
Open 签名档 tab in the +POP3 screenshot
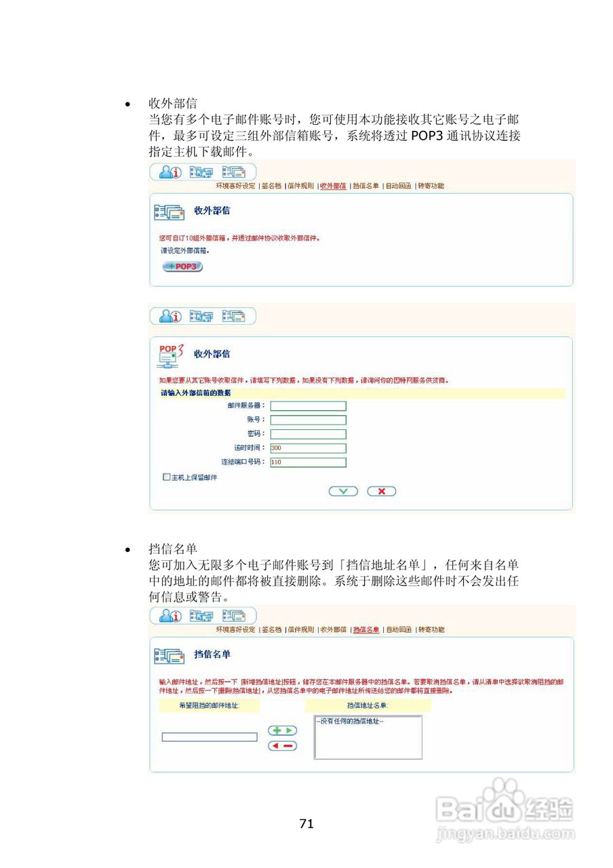pyautogui.click(x=271, y=186)
